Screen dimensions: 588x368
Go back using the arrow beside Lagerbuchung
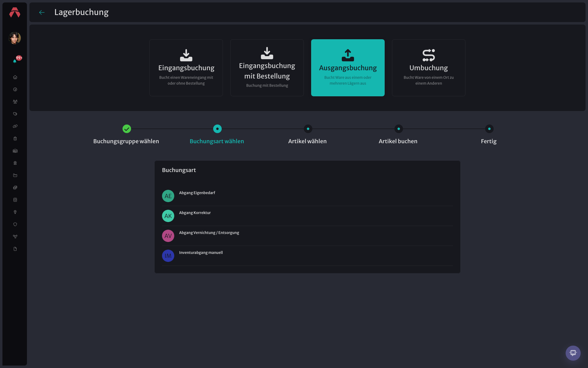[42, 12]
